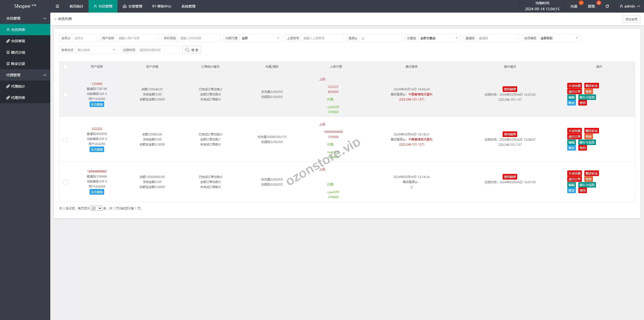Open the 会员等级 filter dropdown

pyautogui.click(x=559, y=38)
